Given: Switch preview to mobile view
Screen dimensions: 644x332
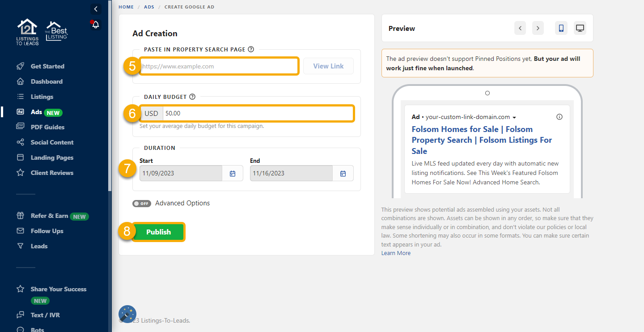Looking at the screenshot, I should 561,28.
